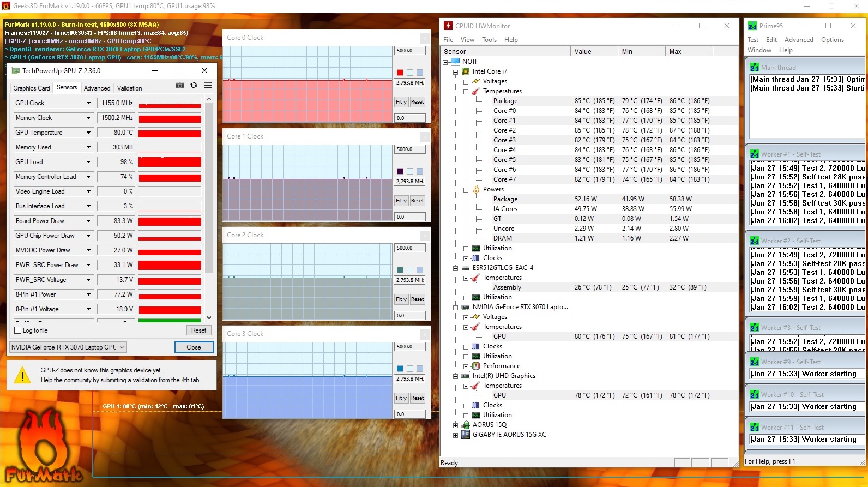Enable the Log to file checkbox
868x487 pixels.
coord(18,330)
